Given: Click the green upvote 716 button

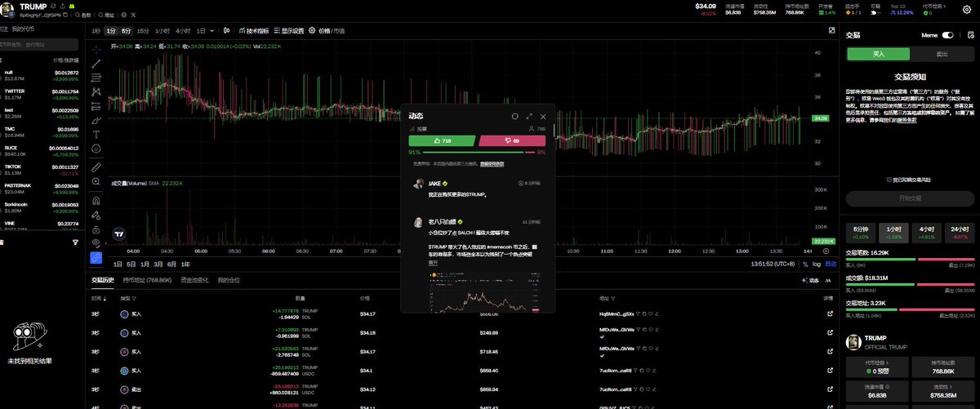Looking at the screenshot, I should tap(442, 140).
